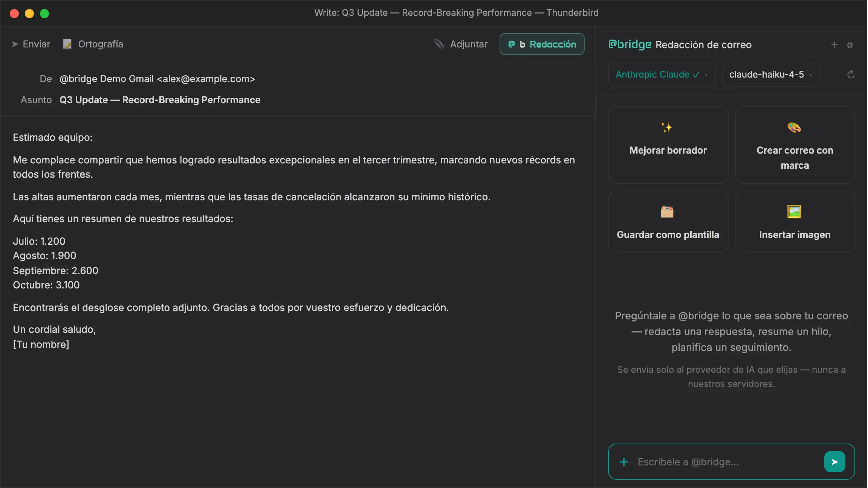Click 'Un cordial saludo,' line
The width and height of the screenshot is (868, 488).
pyautogui.click(x=55, y=329)
